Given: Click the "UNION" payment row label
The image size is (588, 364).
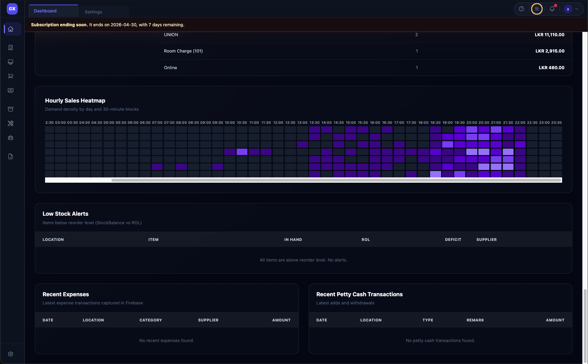Looking at the screenshot, I should point(171,35).
